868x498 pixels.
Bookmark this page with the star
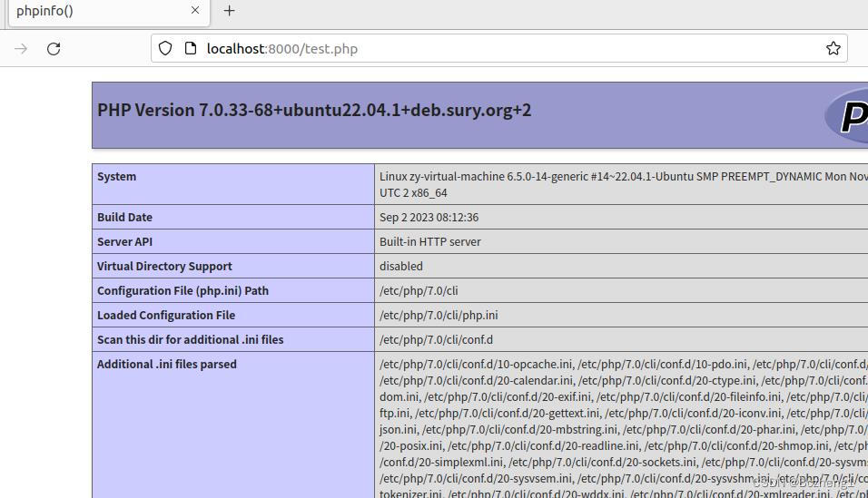[x=833, y=48]
